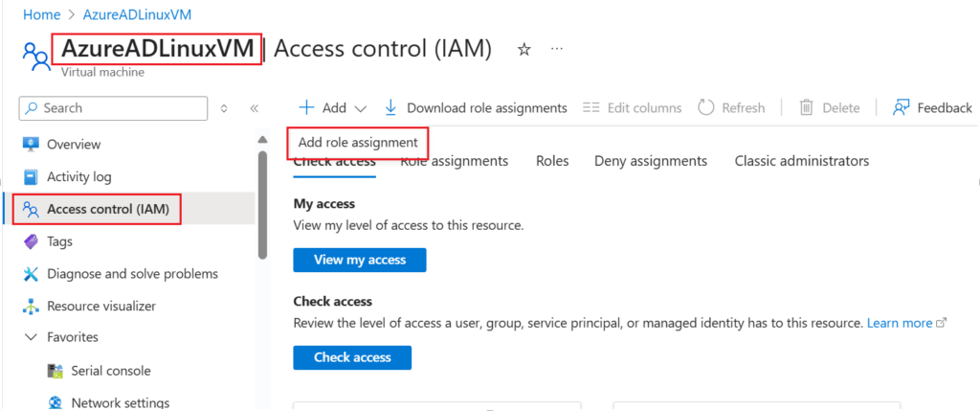Click the sidebar vertical scrollbar thumb
The image size is (980, 411).
(262, 205)
